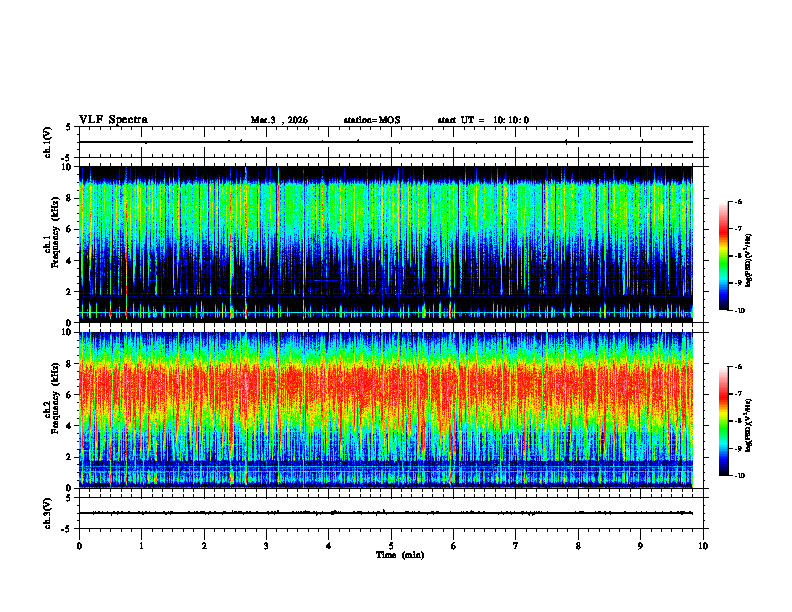This screenshot has width=792, height=612.
Task: Click the 'Time (min)' x-axis title
Action: [x=400, y=555]
